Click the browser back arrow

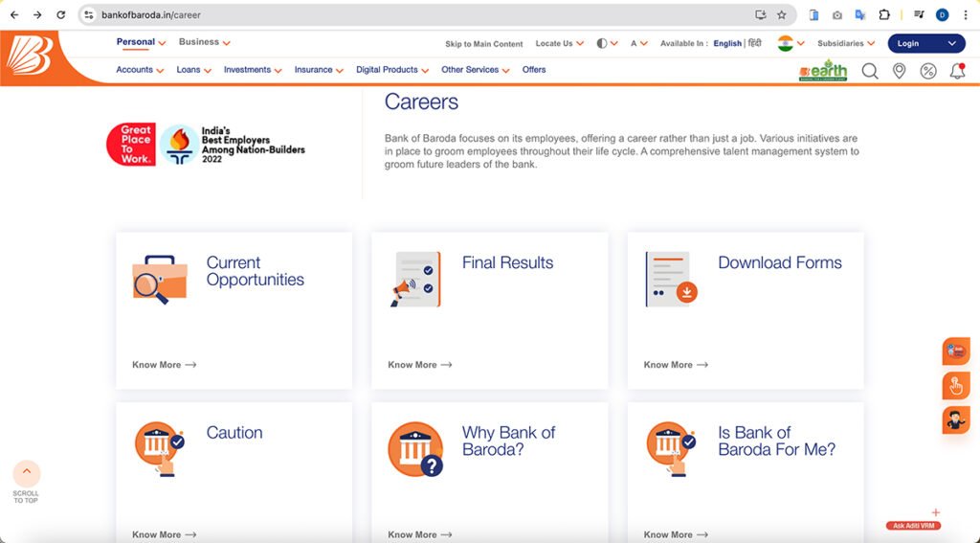coord(14,15)
